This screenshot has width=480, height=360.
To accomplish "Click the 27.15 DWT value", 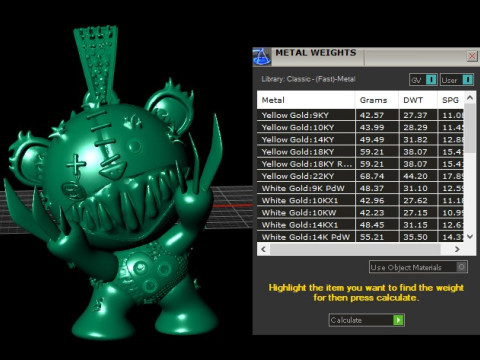I will point(415,213).
